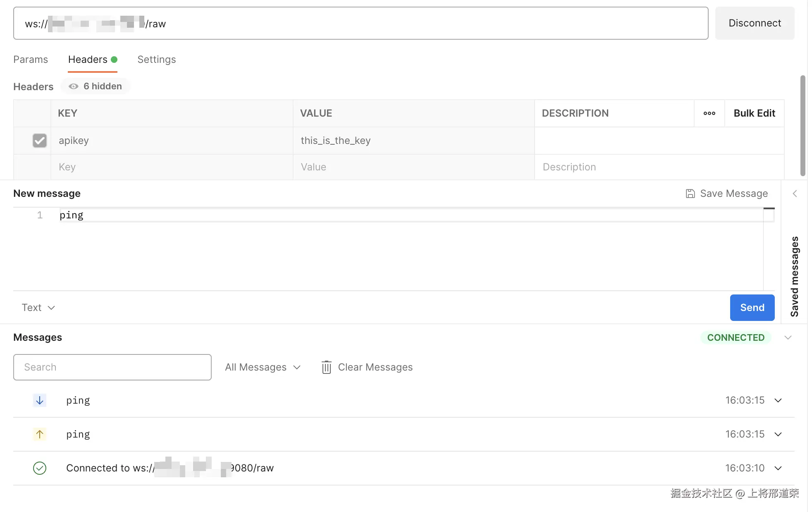Image resolution: width=812 pixels, height=512 pixels.
Task: Open the Text message format dropdown
Action: [38, 308]
